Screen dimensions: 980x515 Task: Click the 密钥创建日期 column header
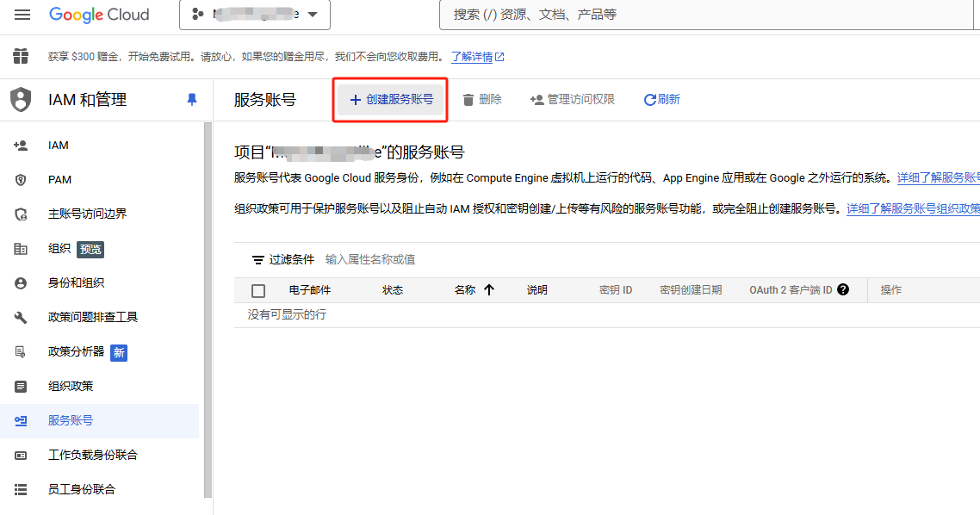[691, 290]
